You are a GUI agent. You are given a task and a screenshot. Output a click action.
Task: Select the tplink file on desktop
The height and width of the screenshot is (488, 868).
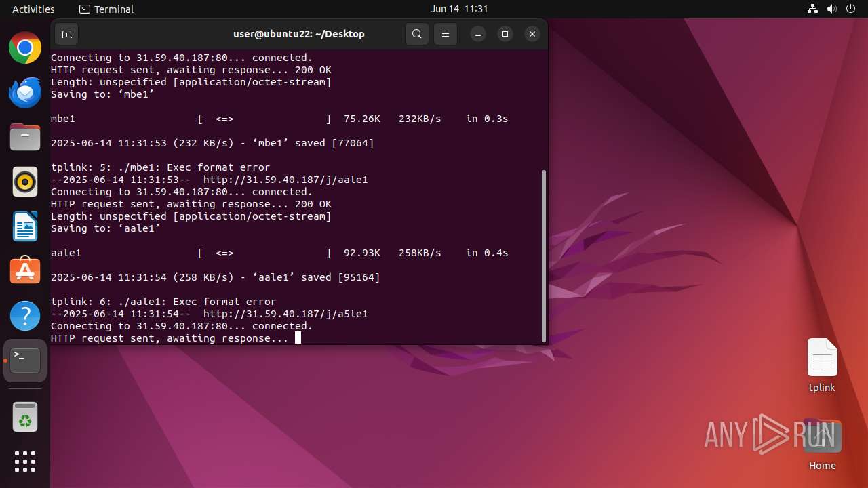822,366
